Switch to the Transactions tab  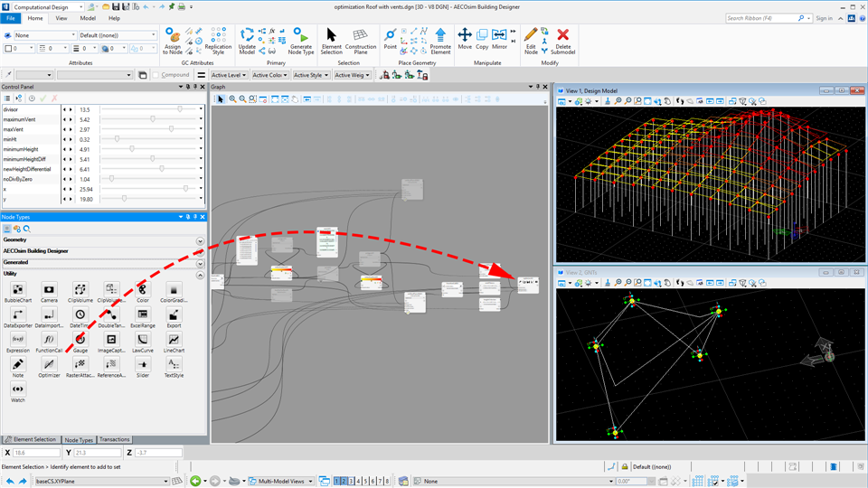(x=114, y=440)
